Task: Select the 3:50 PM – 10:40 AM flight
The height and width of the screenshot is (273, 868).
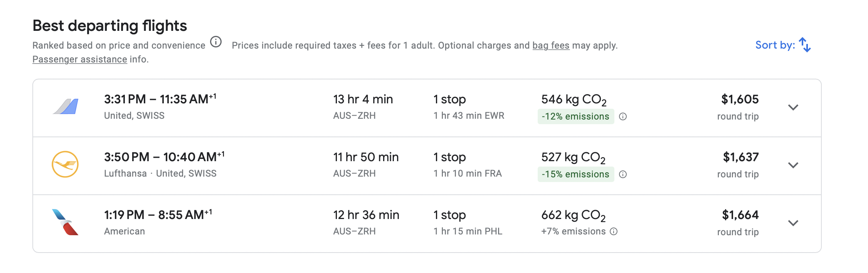Action: point(427,166)
